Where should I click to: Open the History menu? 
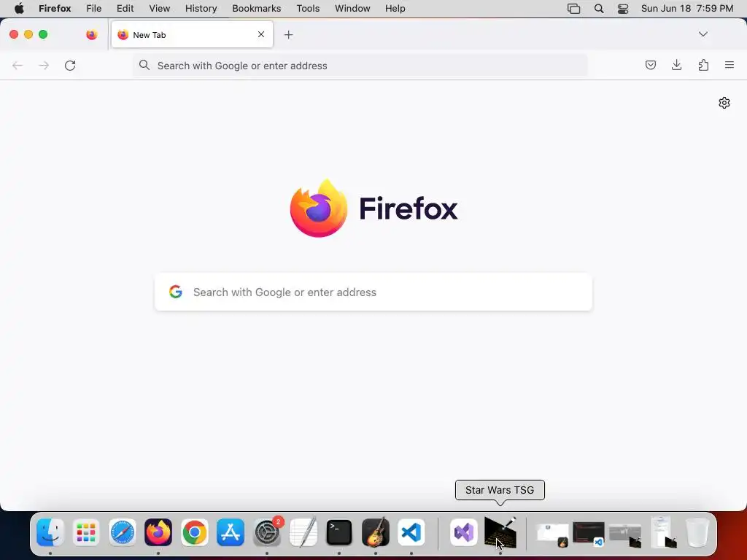click(201, 9)
